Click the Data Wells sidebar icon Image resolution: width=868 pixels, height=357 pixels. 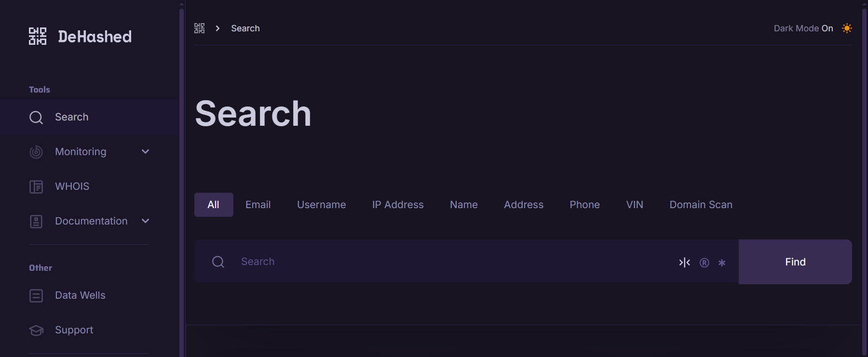point(36,295)
